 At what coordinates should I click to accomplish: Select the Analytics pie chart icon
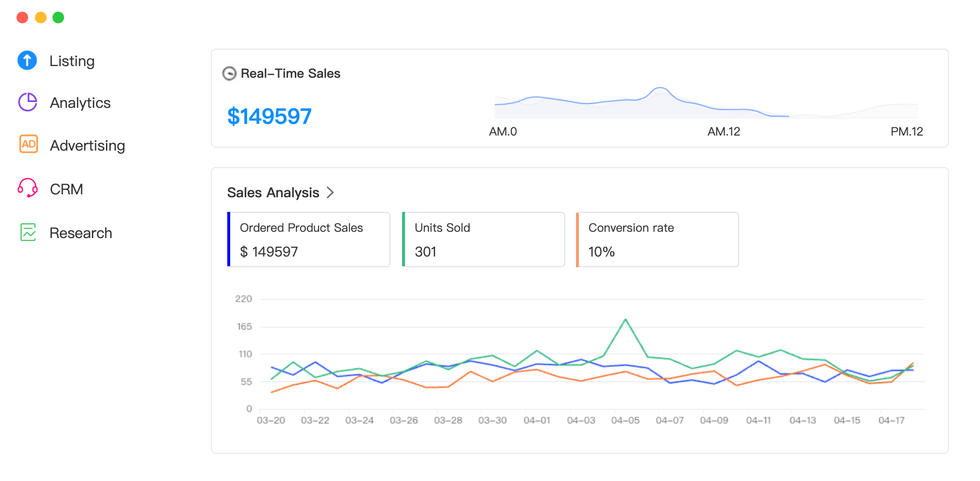[x=27, y=103]
